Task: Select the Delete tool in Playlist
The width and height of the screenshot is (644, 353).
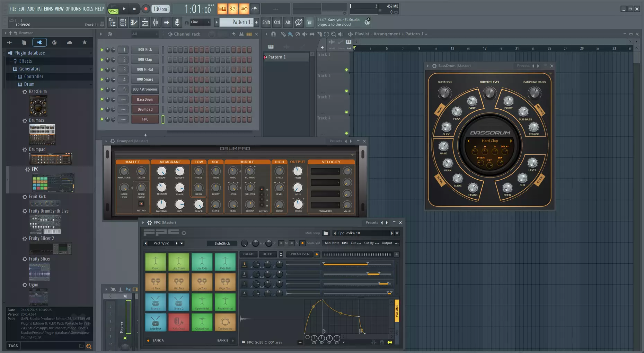Action: click(x=298, y=34)
